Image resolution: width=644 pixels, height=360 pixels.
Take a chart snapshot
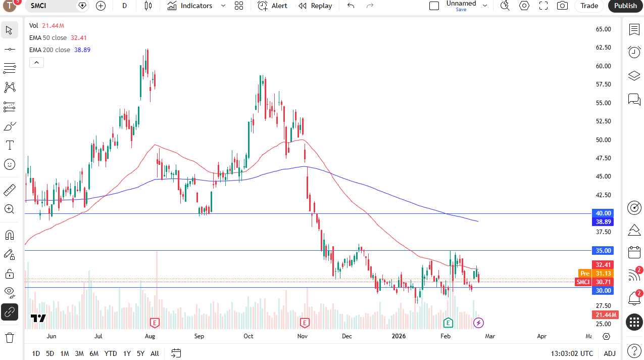tap(562, 6)
